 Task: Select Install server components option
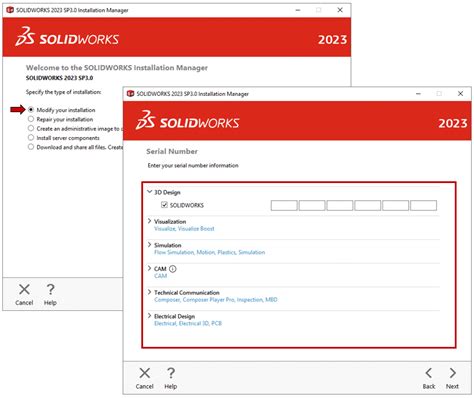click(31, 138)
